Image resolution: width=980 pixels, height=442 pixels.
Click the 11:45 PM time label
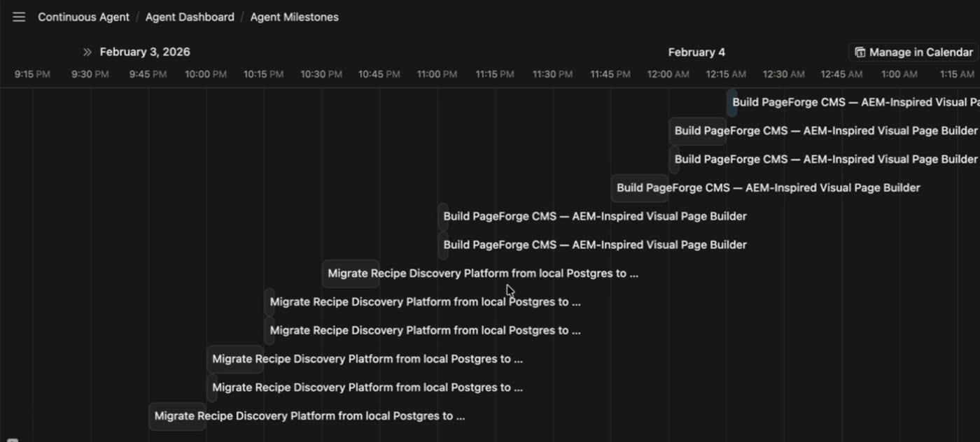(610, 74)
